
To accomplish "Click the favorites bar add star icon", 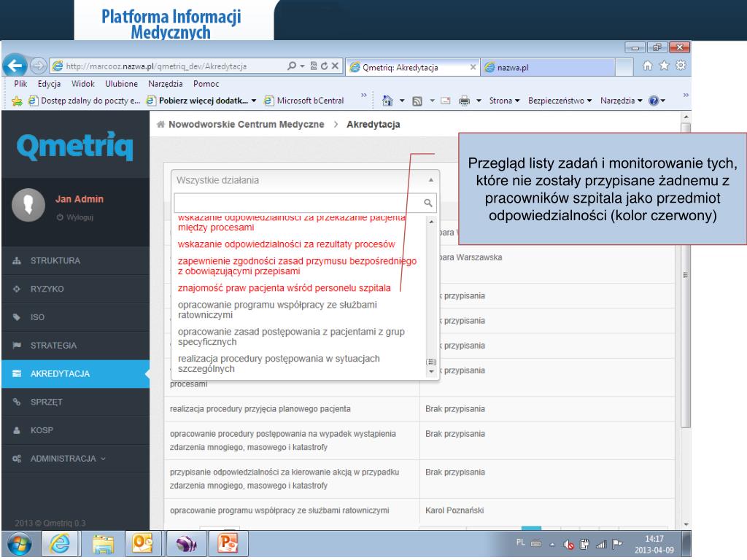I will point(17,101).
